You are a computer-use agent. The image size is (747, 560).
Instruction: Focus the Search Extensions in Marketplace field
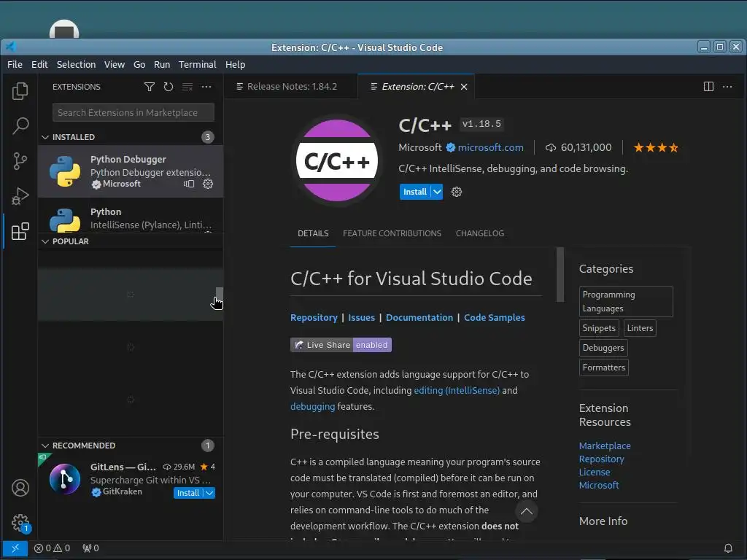click(x=133, y=113)
